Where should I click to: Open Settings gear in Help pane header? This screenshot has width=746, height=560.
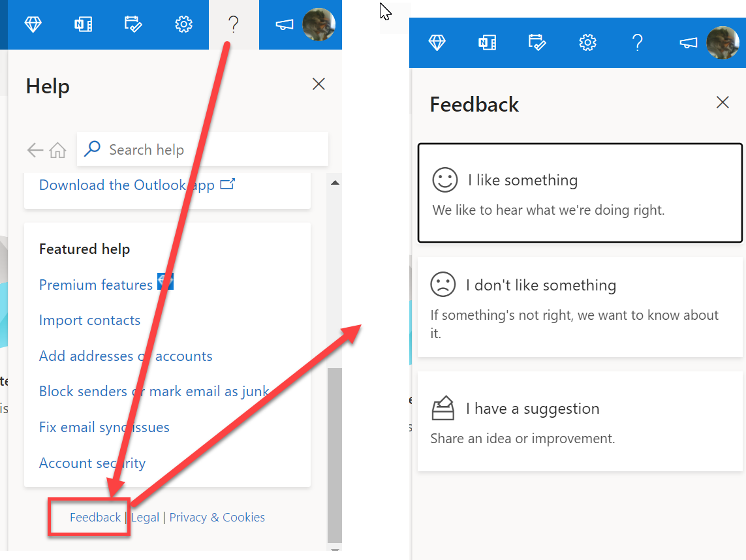pos(183,23)
